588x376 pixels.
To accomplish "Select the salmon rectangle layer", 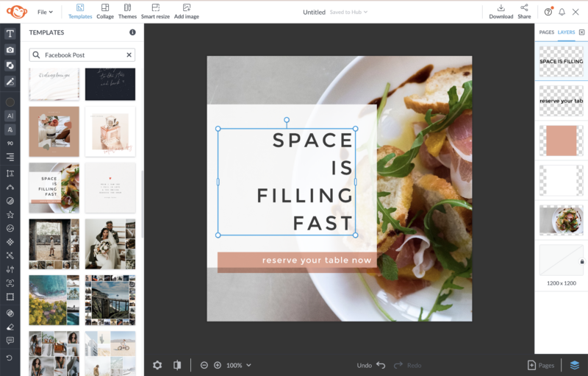I will 562,141.
